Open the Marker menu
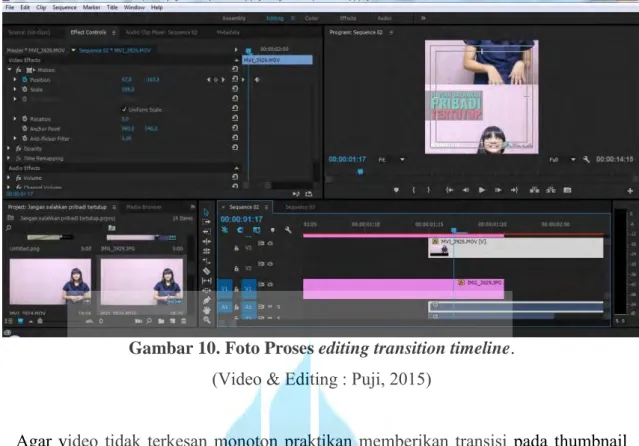639x446 pixels. [x=91, y=7]
